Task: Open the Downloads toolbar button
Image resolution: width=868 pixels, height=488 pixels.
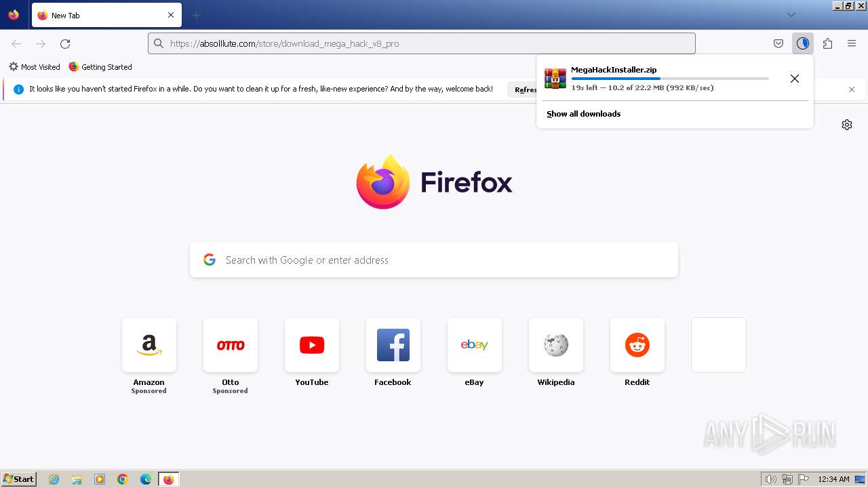Action: coord(803,43)
